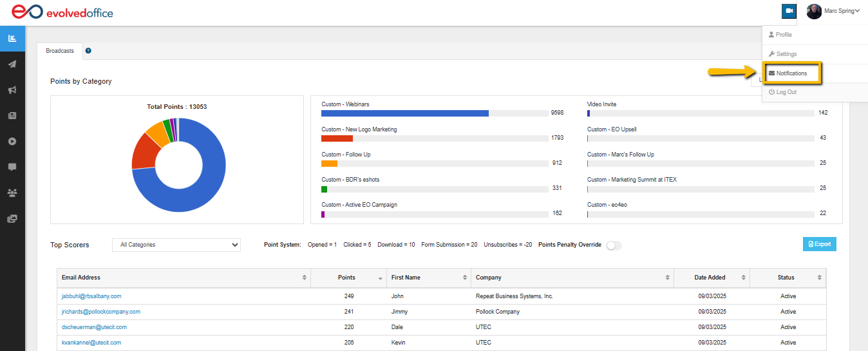Screen dimensions: 868x351
Task: Expand the All Categories dropdown
Action: (176, 245)
